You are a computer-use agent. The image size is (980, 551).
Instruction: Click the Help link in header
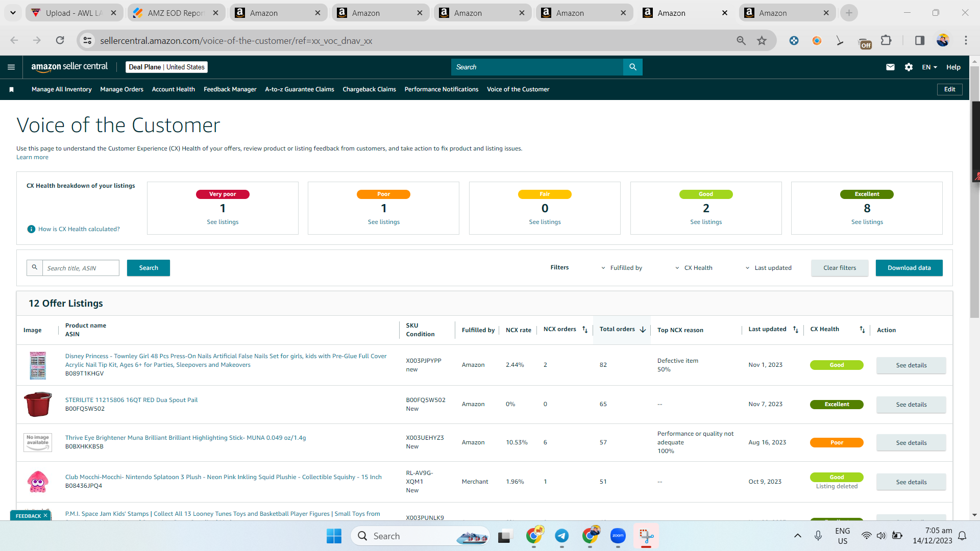953,67
